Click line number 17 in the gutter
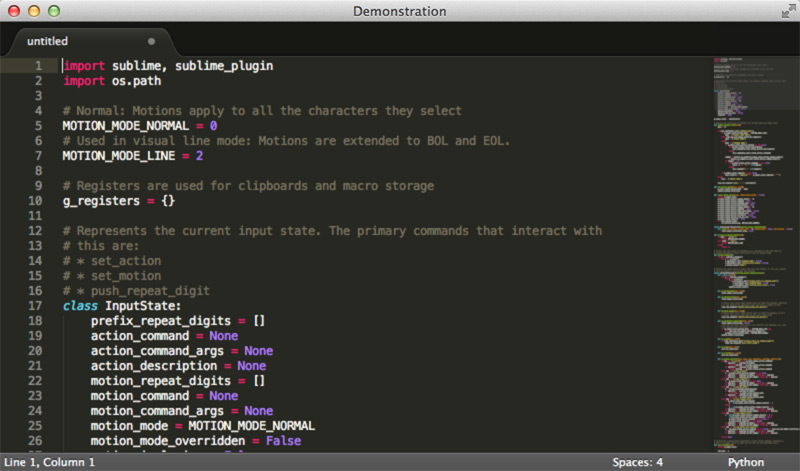Image resolution: width=800 pixels, height=471 pixels. [x=35, y=306]
